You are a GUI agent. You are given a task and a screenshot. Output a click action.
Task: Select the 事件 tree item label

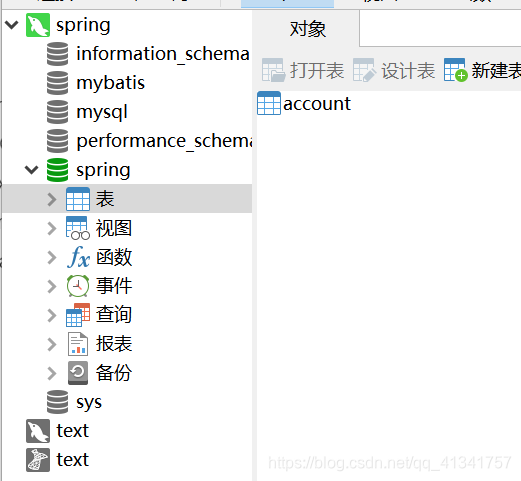coord(114,286)
